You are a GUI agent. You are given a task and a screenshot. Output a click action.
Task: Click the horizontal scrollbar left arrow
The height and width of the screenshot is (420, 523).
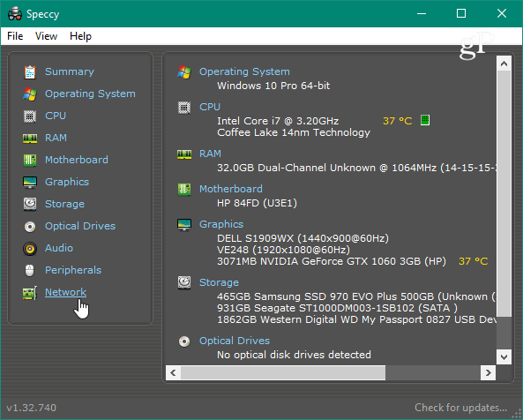coord(173,372)
